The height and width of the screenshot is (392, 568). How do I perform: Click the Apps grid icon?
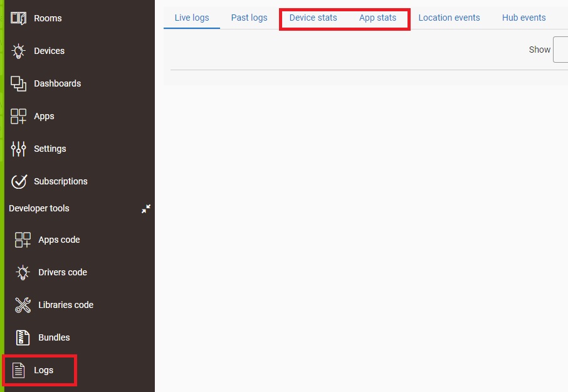(x=18, y=116)
